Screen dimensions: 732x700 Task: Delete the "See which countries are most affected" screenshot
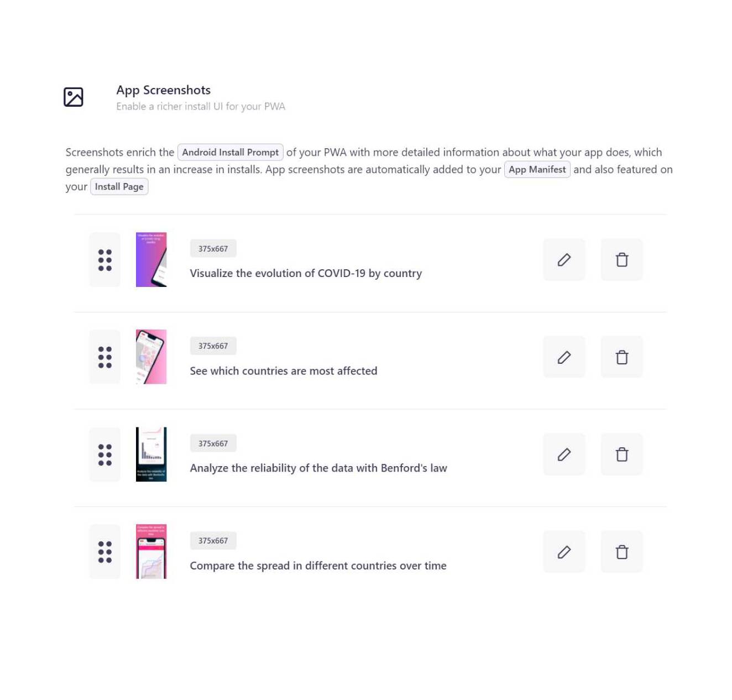(x=621, y=357)
